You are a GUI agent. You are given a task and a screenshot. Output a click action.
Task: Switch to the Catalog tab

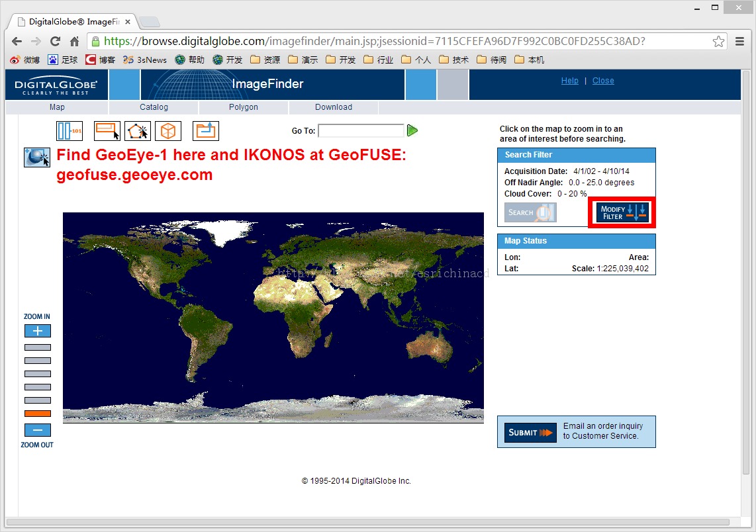154,107
